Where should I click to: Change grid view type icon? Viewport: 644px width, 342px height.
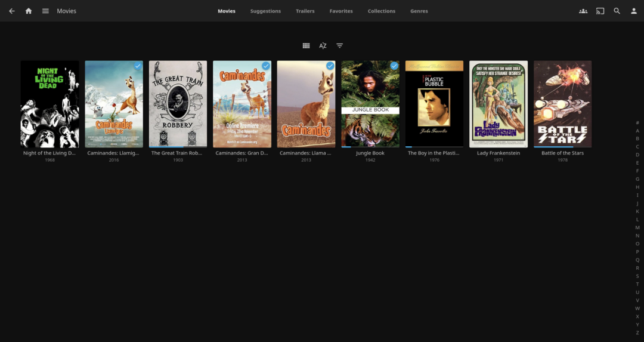(x=306, y=45)
